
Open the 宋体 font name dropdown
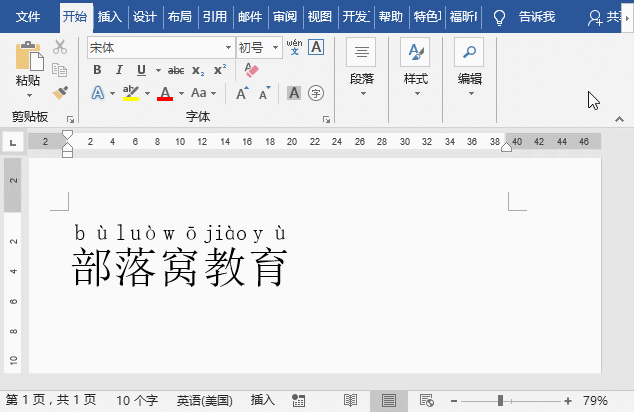(x=228, y=48)
